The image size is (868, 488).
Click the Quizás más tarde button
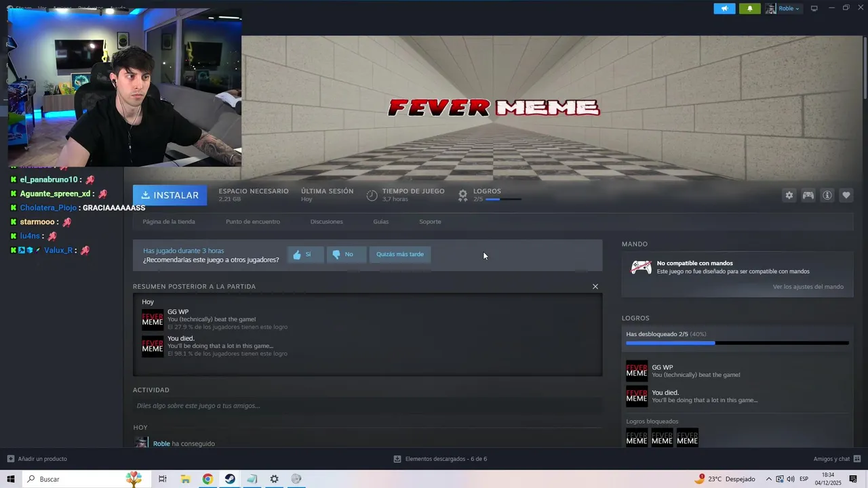400,255
